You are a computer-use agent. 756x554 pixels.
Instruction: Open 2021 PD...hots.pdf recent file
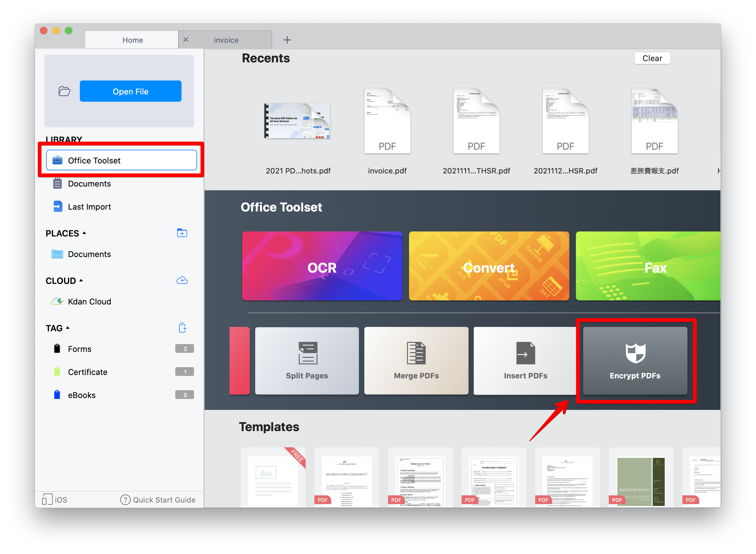point(298,121)
